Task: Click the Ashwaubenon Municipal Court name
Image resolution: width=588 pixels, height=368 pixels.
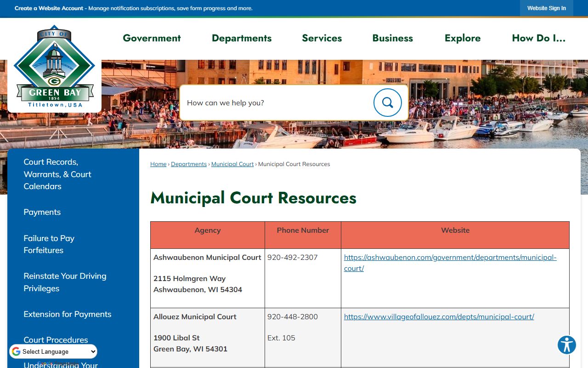Action: tap(207, 257)
